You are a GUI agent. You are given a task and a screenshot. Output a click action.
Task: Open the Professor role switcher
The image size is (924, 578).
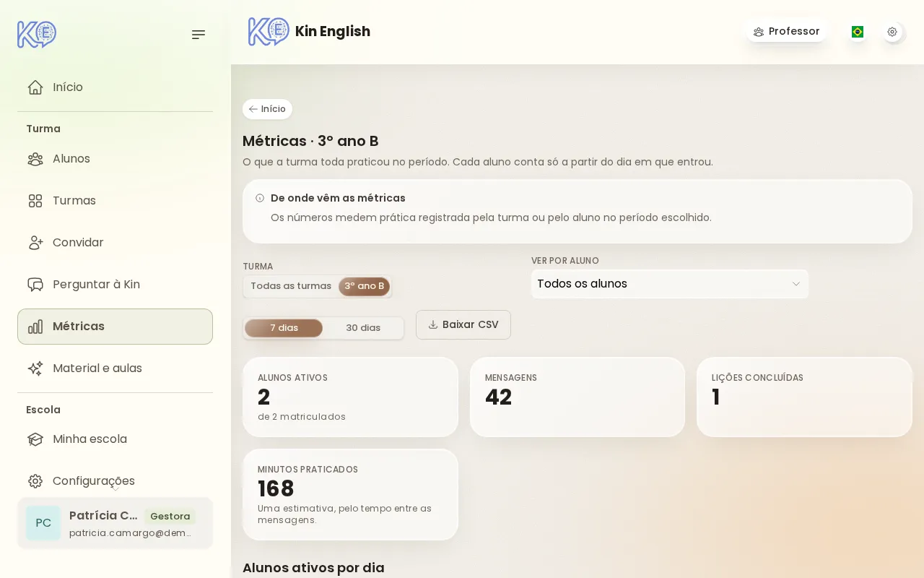pos(787,32)
